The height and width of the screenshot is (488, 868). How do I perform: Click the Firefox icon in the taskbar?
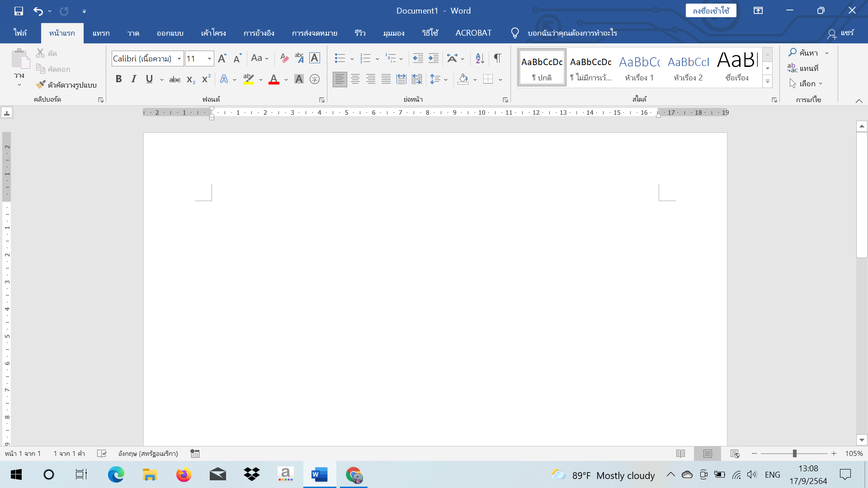pos(184,475)
